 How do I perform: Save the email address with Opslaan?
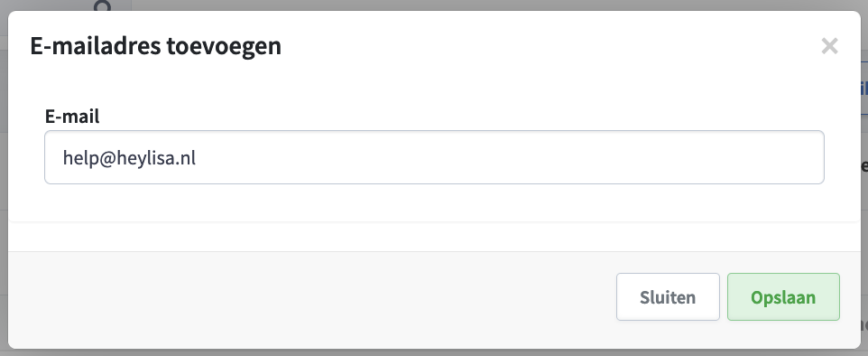[x=783, y=296]
